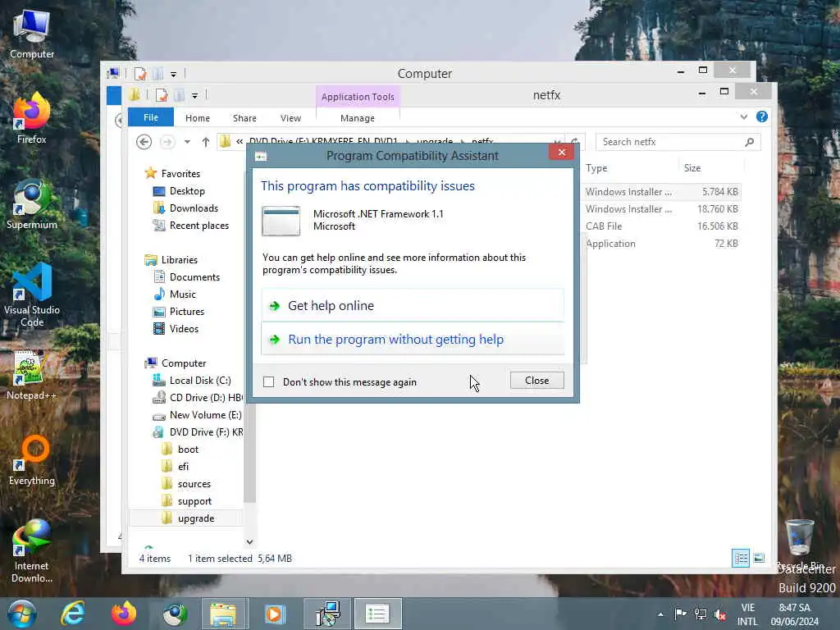The height and width of the screenshot is (630, 840).
Task: Close Program Compatibility Assistant with red X
Action: pos(561,152)
